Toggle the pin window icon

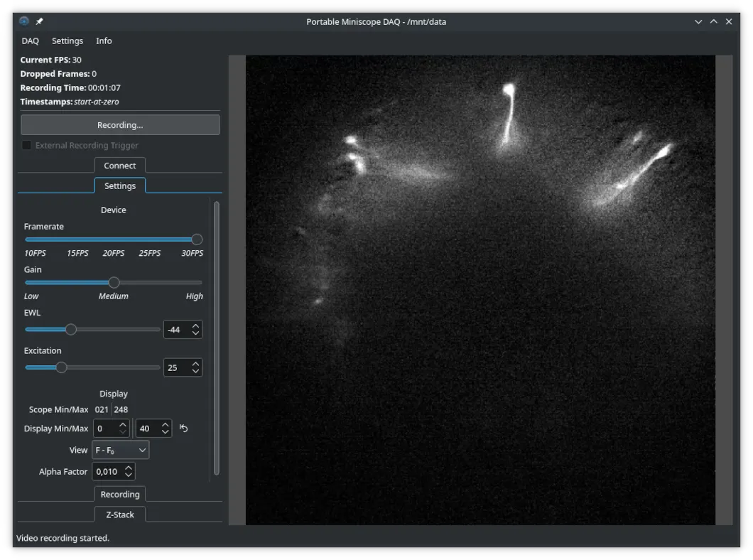point(39,21)
